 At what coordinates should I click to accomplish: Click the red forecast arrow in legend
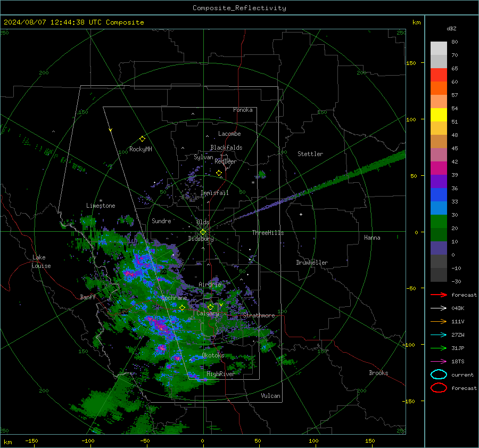pos(439,295)
